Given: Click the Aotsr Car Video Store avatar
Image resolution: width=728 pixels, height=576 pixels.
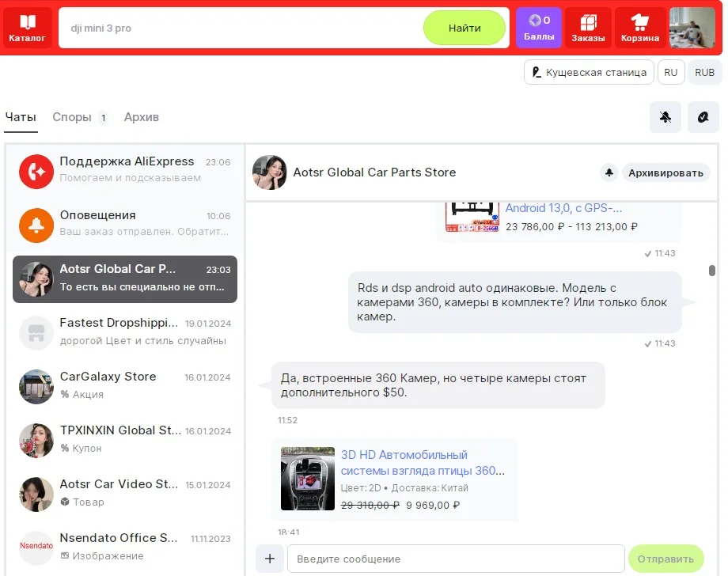Looking at the screenshot, I should (x=36, y=495).
